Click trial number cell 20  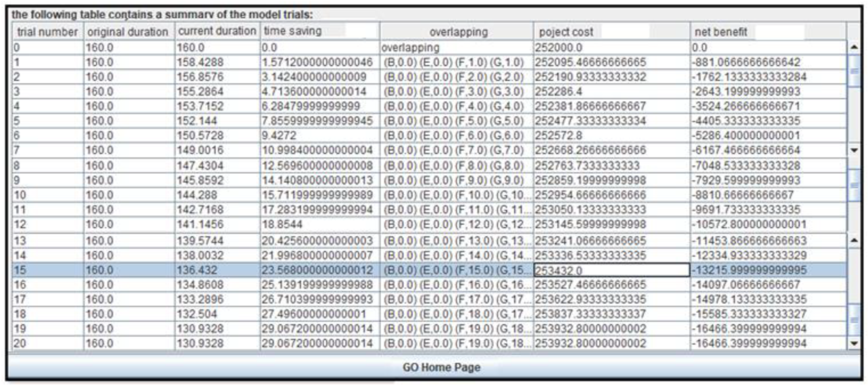[x=47, y=343]
